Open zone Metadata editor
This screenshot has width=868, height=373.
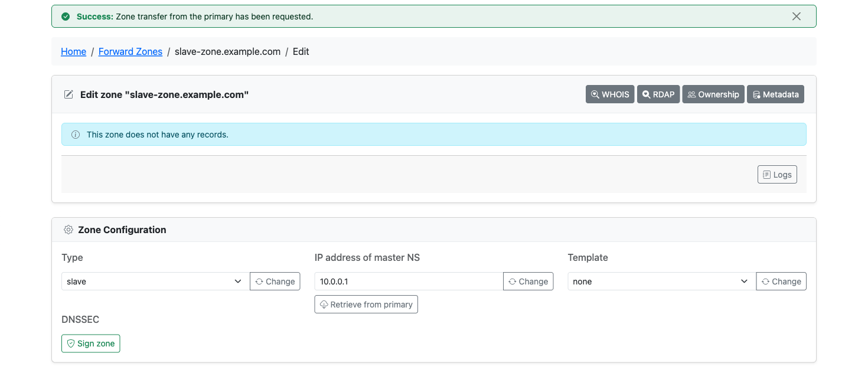pos(775,94)
